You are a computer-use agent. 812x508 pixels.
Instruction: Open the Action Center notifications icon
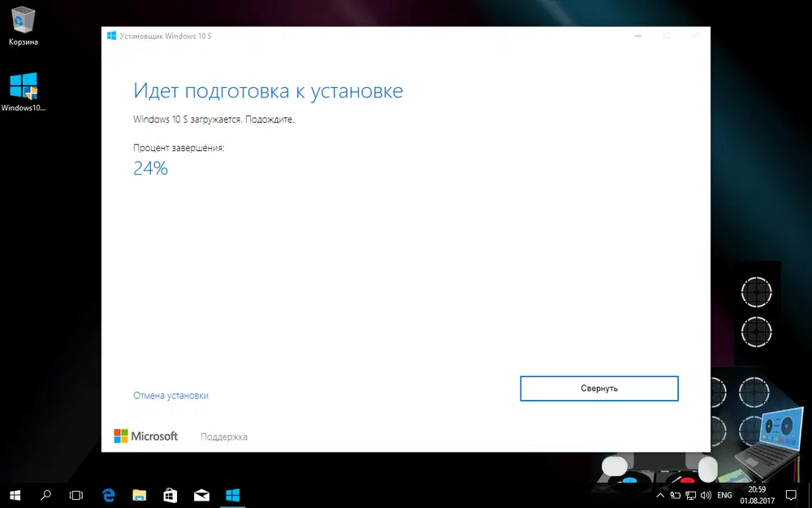tap(791, 495)
